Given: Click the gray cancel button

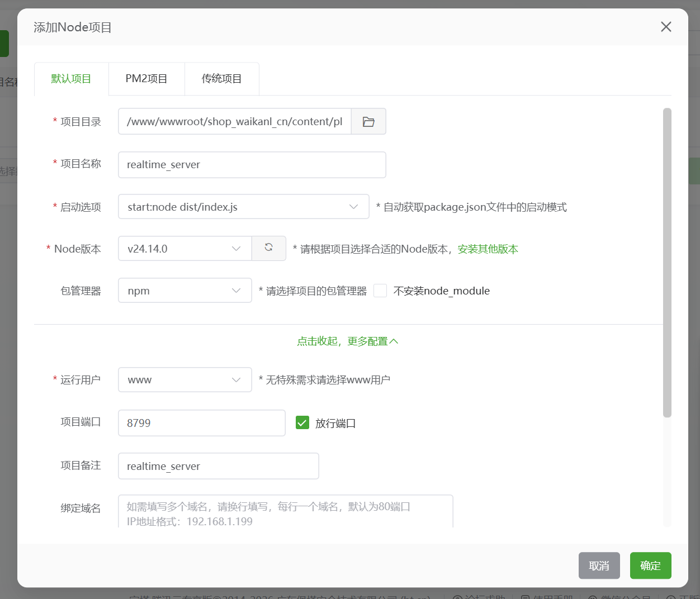Looking at the screenshot, I should pyautogui.click(x=599, y=565).
